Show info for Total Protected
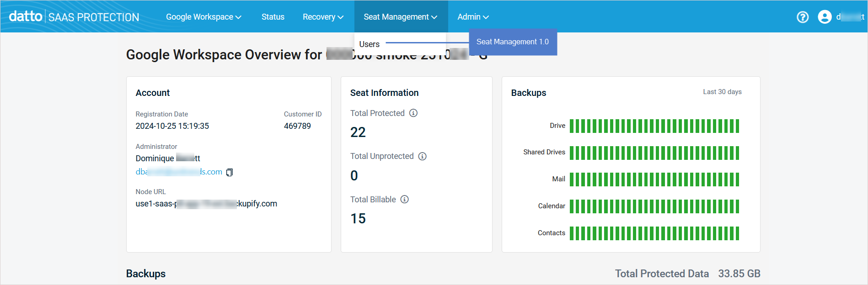 (x=413, y=113)
